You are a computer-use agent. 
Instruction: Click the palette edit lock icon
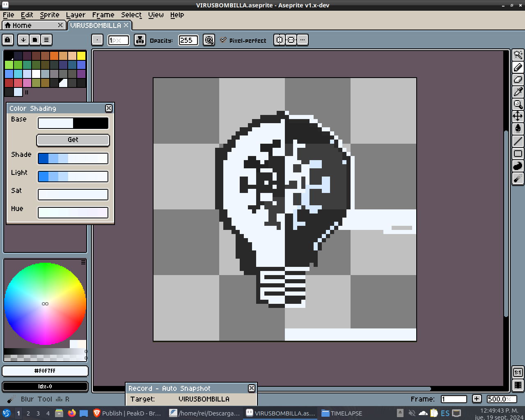click(8, 40)
